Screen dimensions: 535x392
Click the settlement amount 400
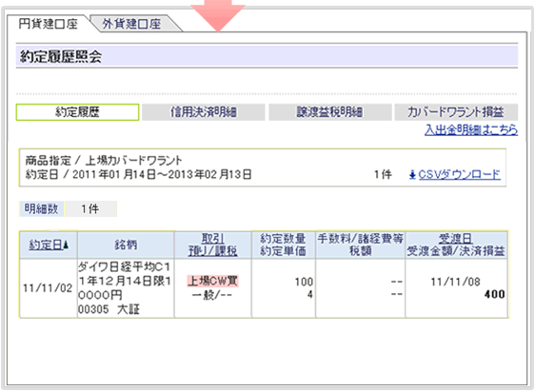(x=494, y=294)
